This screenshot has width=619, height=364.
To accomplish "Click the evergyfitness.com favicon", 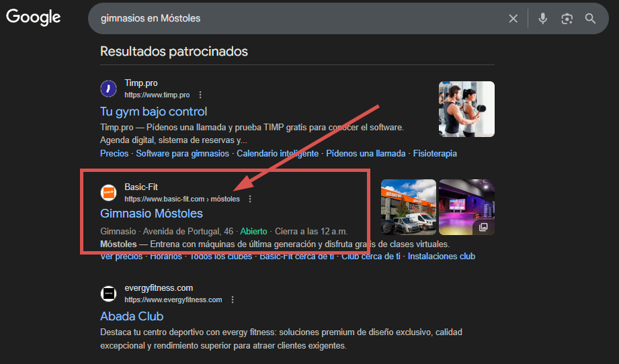I will pos(108,293).
